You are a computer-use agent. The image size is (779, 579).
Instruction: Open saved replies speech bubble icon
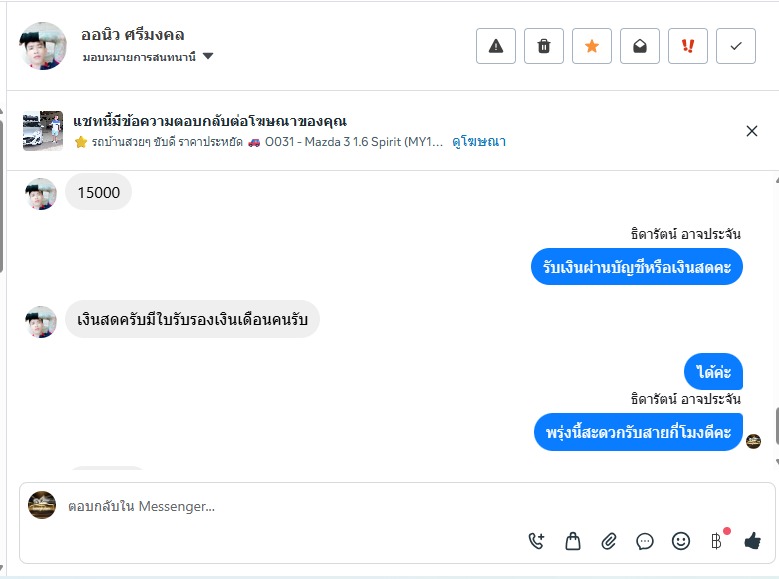point(645,541)
